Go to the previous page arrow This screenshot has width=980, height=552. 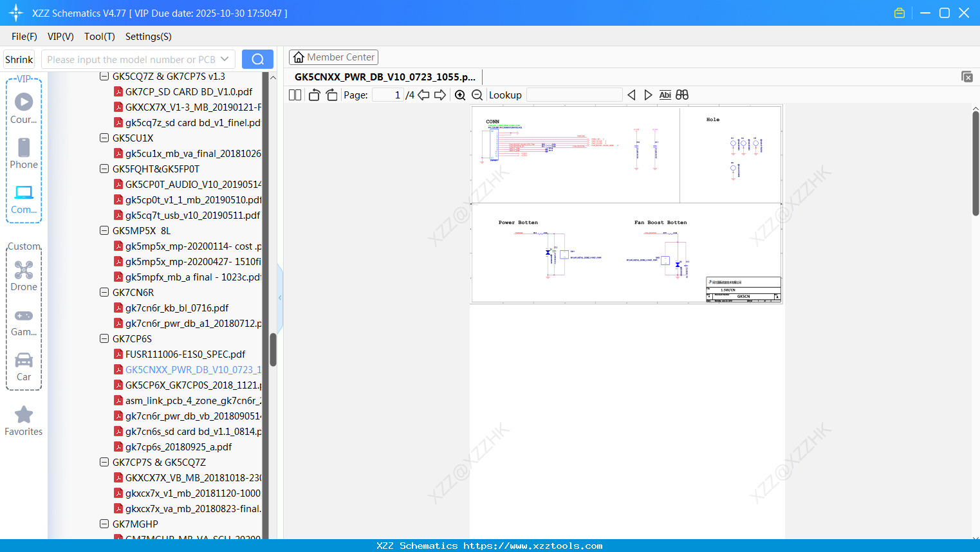tap(423, 95)
